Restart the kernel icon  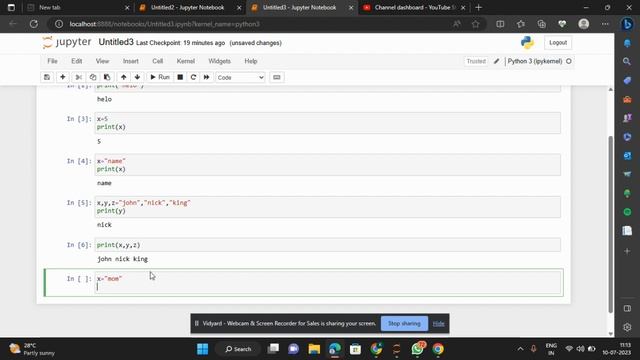point(193,77)
